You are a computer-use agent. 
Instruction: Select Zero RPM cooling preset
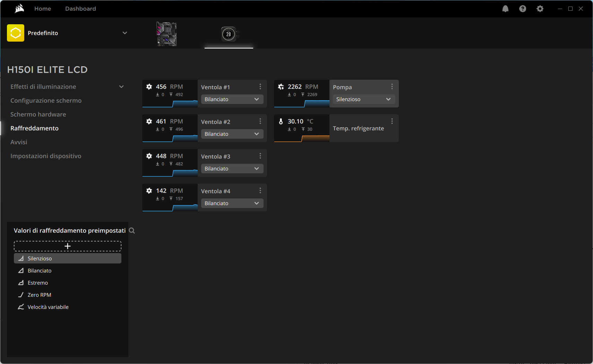[x=68, y=295]
